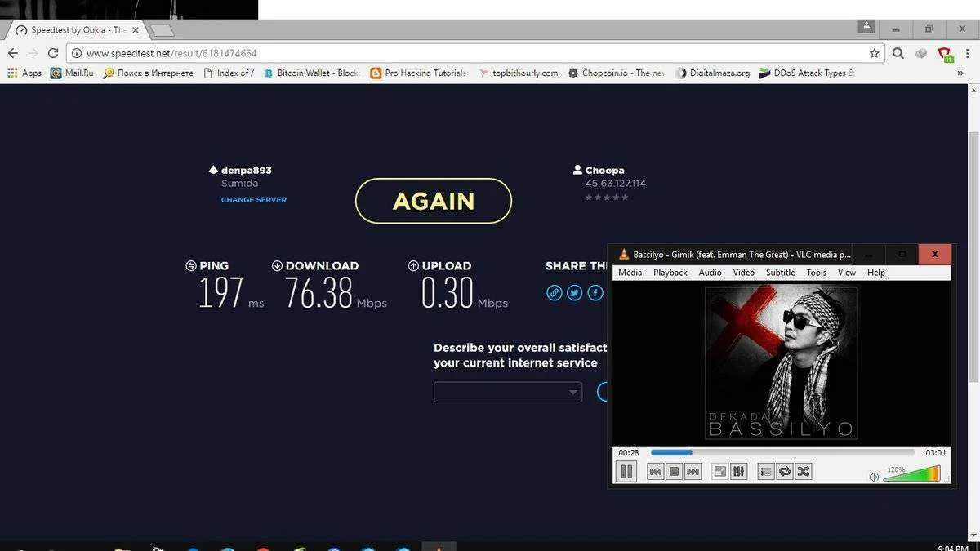Skip to next track in VLC

(693, 471)
